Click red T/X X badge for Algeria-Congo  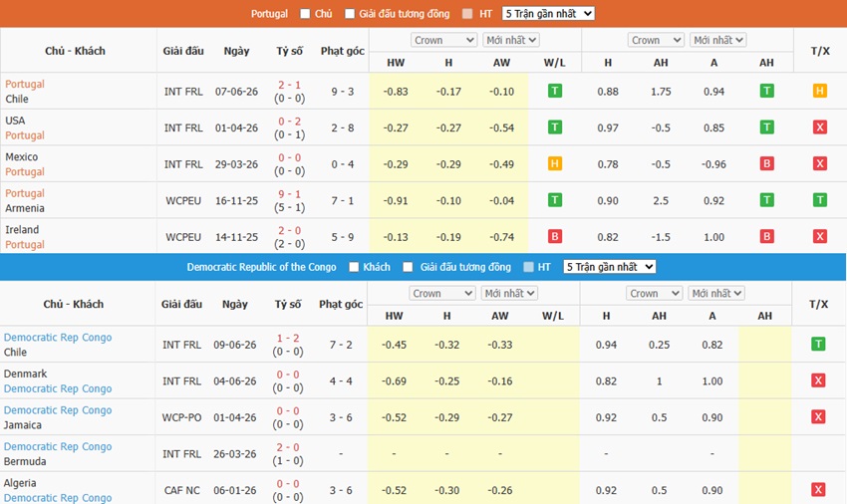coord(818,489)
